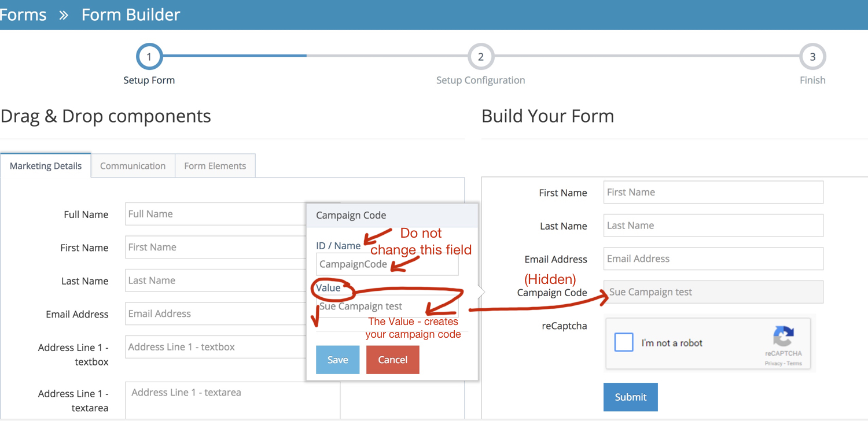
Task: Select the Marketing Details tab
Action: pos(45,165)
